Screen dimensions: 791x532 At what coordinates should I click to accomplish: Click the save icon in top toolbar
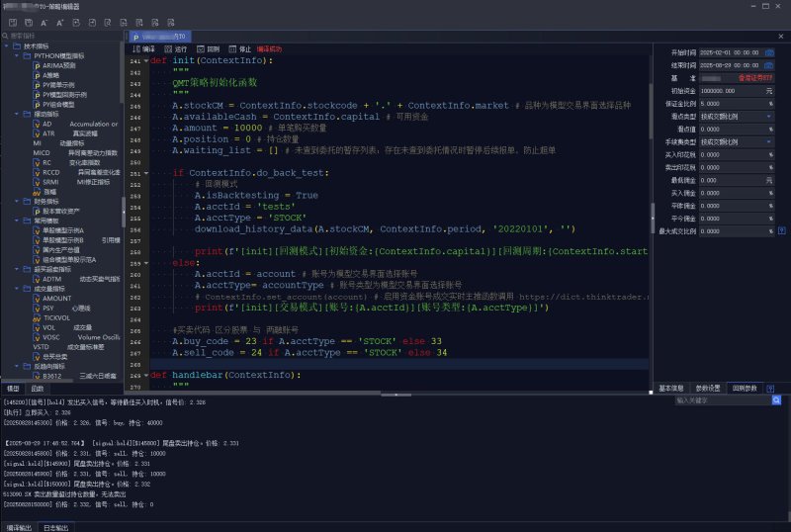13,23
